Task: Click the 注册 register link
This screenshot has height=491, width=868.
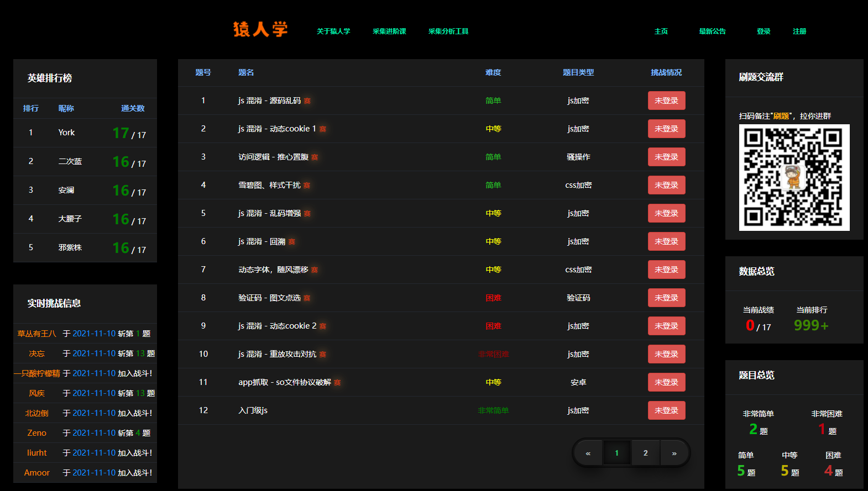Action: (x=799, y=31)
